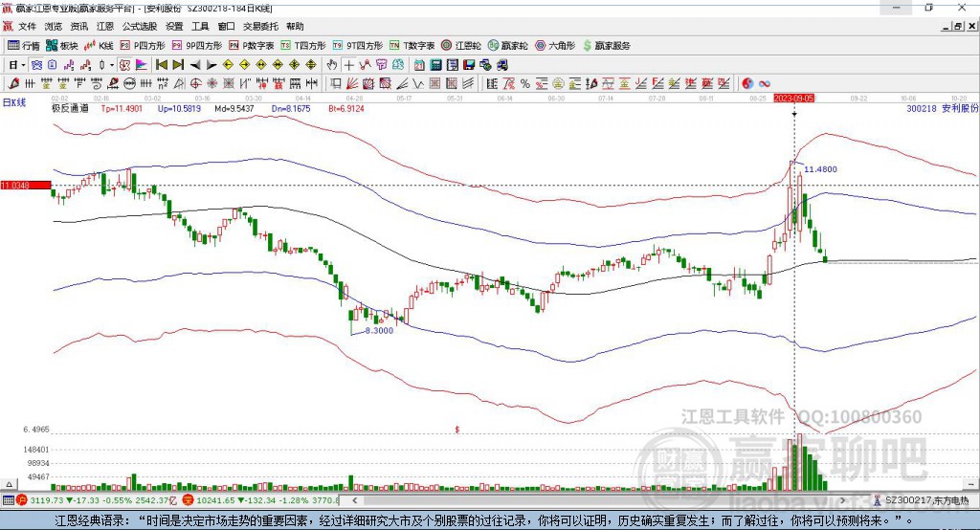Click the bottom scrollbar left arrow

click(355, 500)
